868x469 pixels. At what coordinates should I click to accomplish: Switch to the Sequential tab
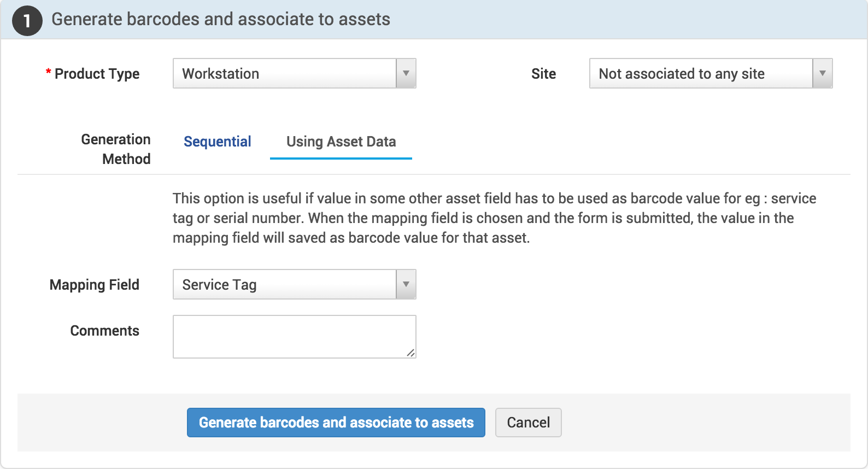[x=217, y=142]
